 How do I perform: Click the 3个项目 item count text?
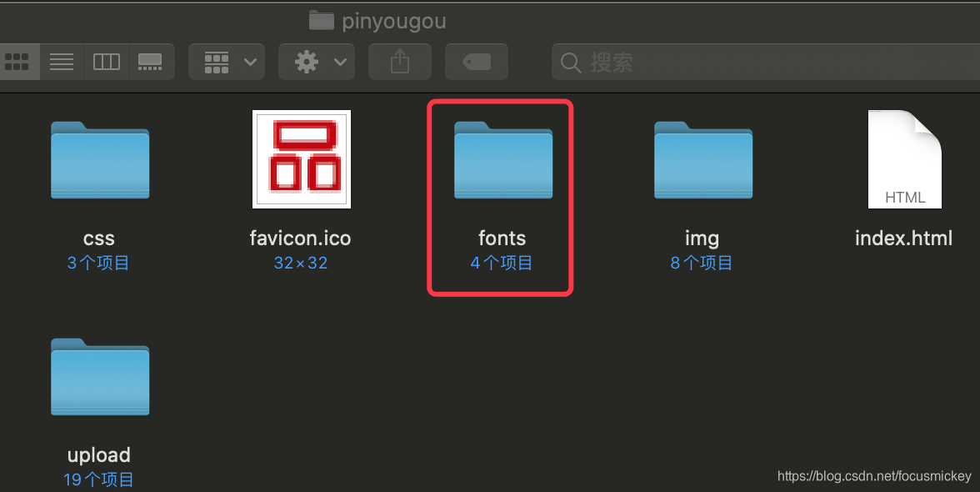click(x=98, y=263)
